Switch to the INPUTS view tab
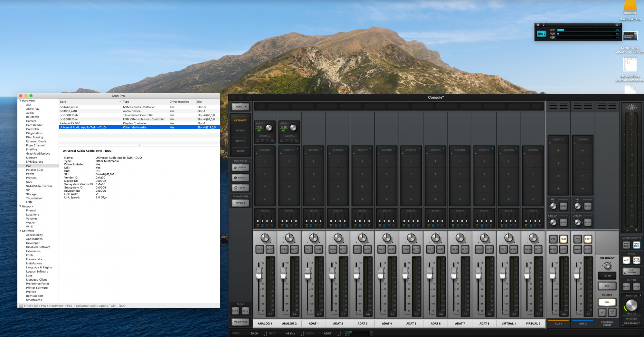 click(x=240, y=130)
